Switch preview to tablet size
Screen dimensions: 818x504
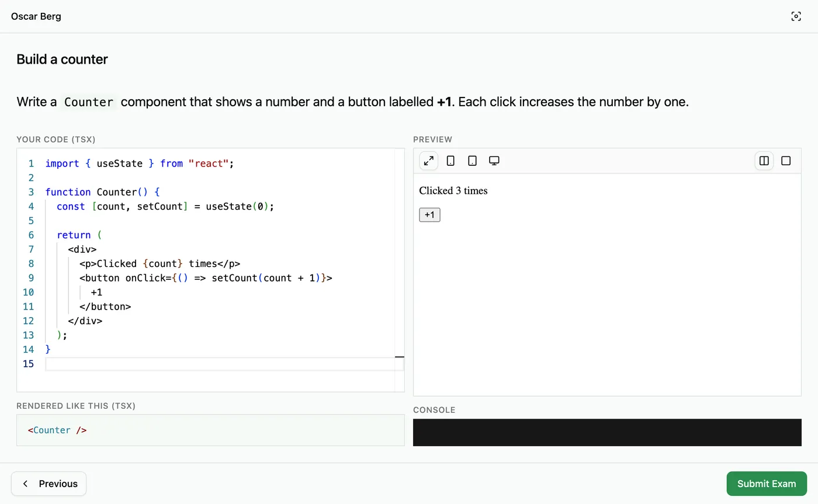[x=473, y=161]
